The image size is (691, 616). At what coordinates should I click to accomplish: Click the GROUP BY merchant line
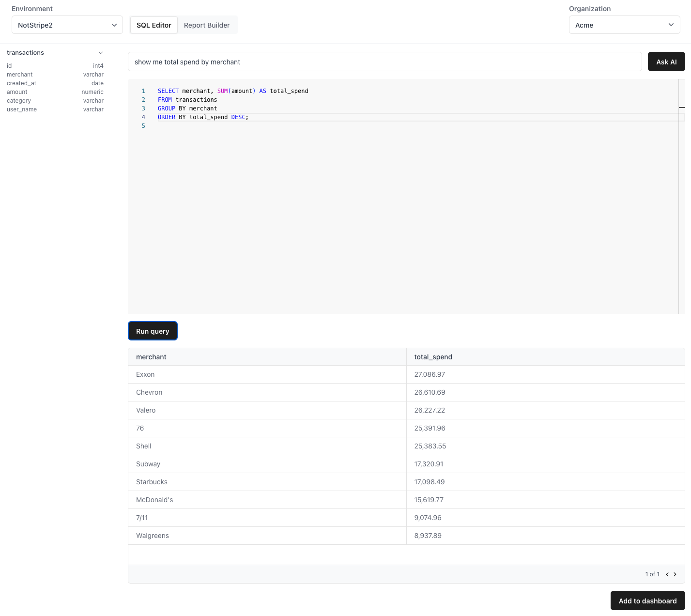click(187, 108)
